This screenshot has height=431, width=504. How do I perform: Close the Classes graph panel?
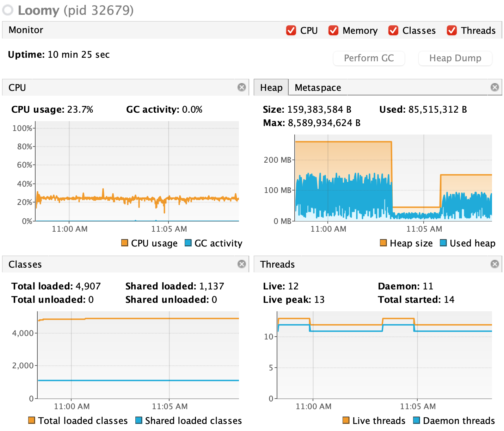(241, 264)
